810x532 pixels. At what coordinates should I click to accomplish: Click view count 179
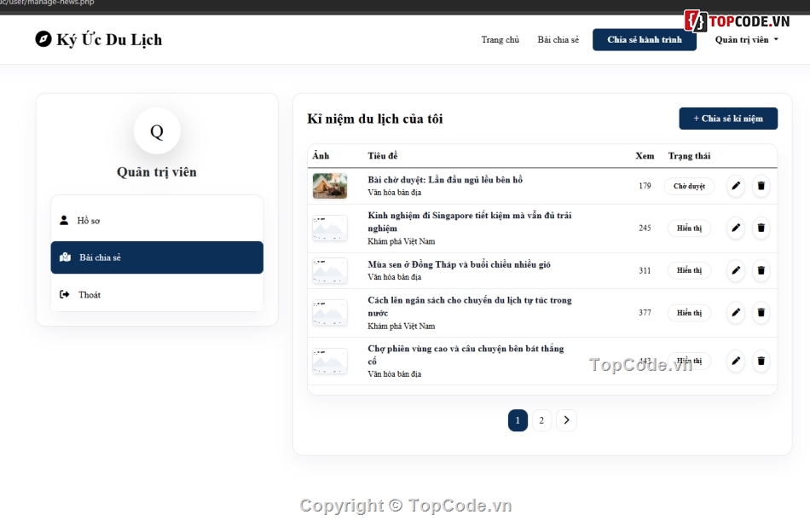coord(645,186)
